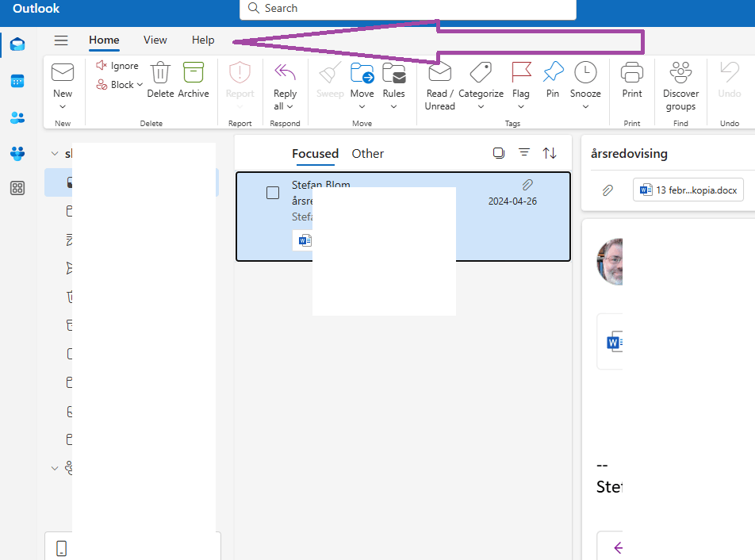
Task: Click the mobile phone icon at bottom
Action: point(62,548)
